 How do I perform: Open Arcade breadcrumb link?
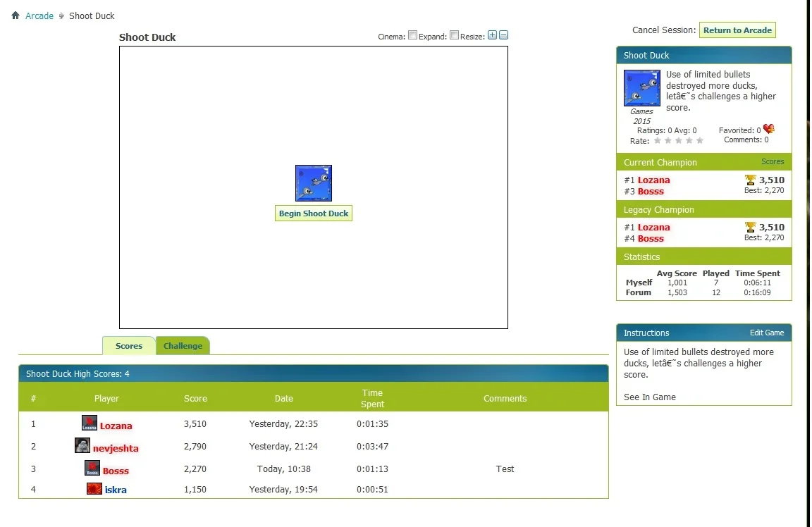tap(39, 15)
